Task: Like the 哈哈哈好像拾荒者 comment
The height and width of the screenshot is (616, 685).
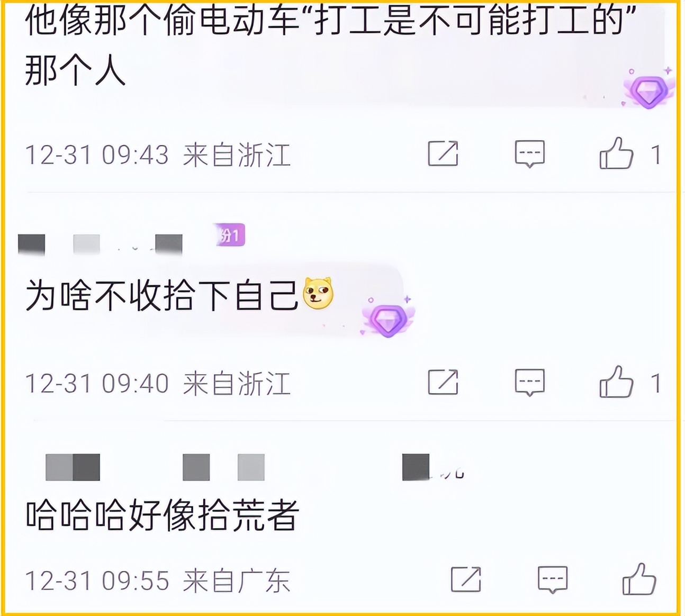Action: click(639, 579)
